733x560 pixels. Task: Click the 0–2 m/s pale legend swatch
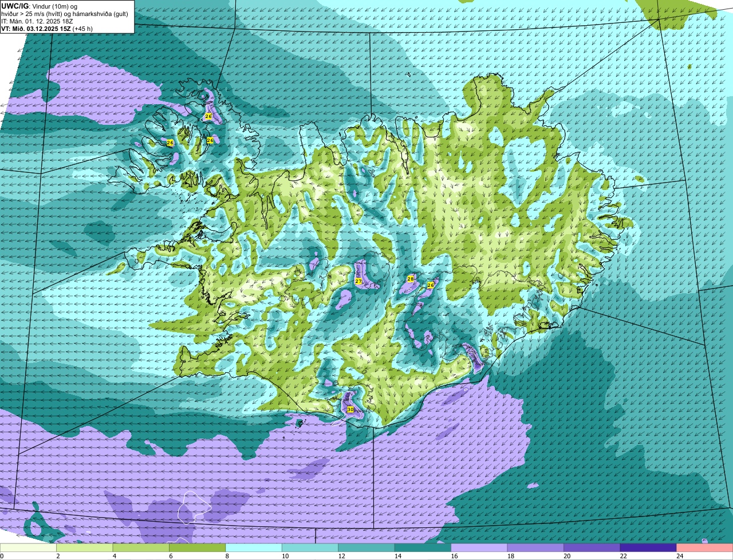29,547
